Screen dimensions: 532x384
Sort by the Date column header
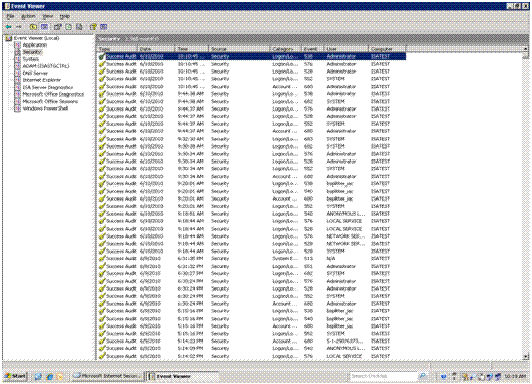click(156, 49)
